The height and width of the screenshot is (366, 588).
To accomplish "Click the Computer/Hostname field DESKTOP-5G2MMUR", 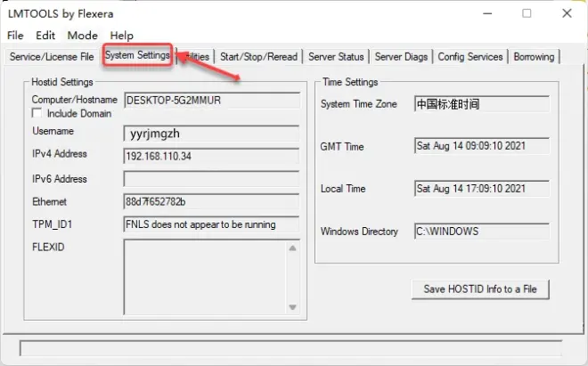I will (212, 101).
